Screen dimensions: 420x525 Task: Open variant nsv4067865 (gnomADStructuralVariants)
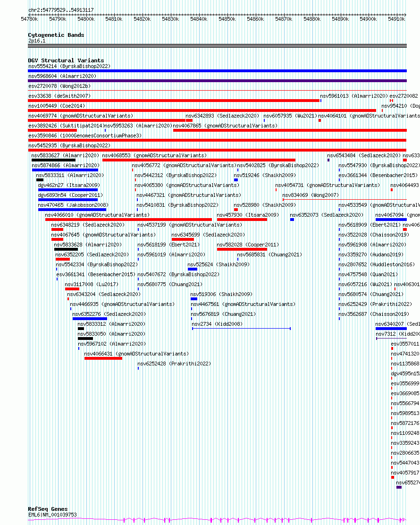(x=225, y=126)
